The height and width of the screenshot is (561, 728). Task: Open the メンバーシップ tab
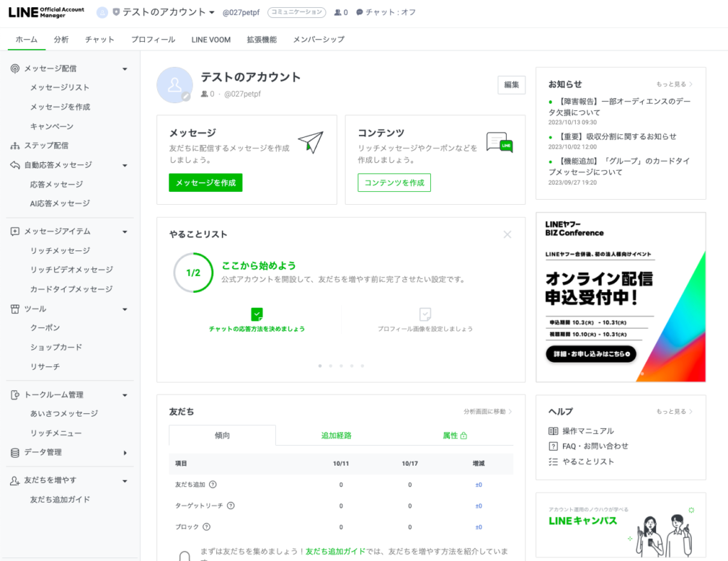tap(318, 40)
